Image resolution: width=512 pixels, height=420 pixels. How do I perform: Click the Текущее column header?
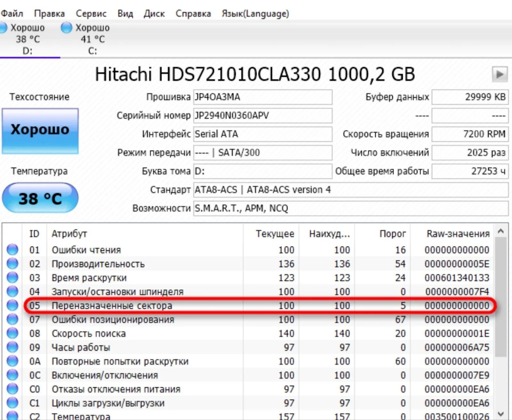(271, 234)
